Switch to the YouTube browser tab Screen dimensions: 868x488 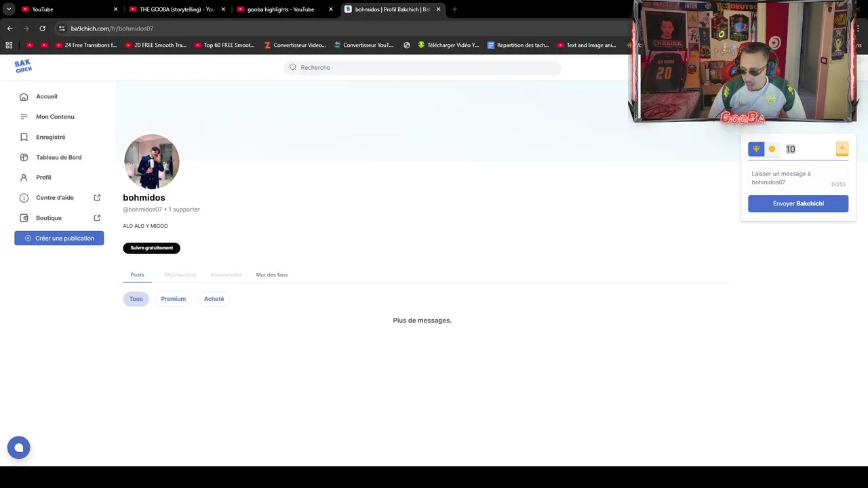click(68, 9)
